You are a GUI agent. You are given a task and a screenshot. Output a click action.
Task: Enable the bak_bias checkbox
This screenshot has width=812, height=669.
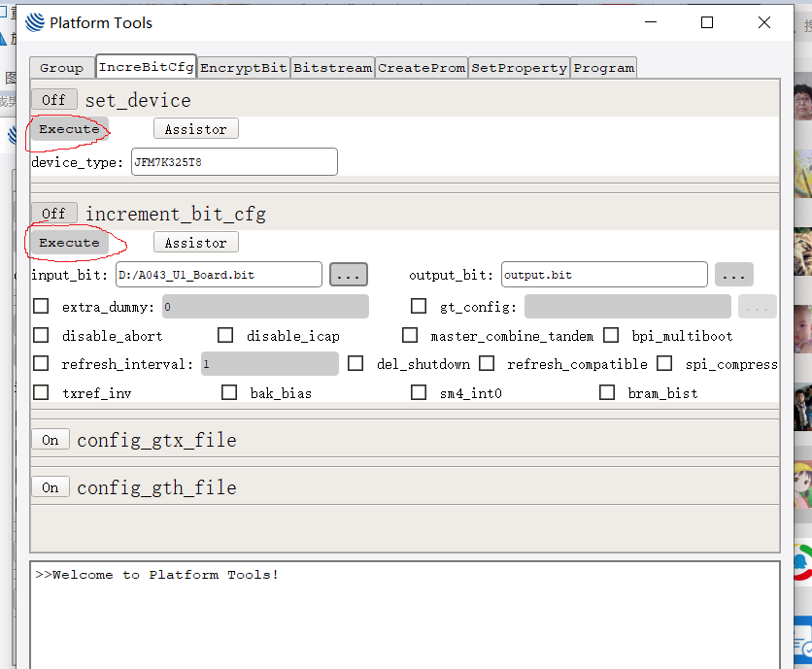coord(229,392)
